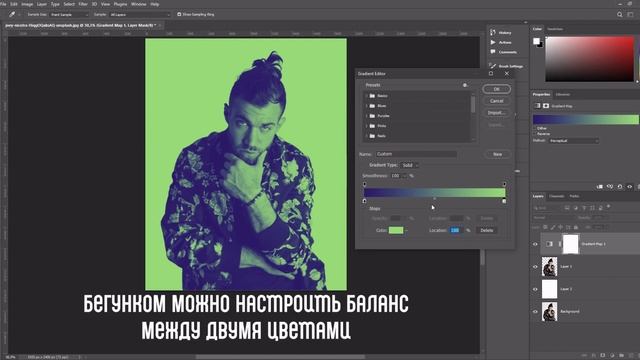Viewport: 640px width, 360px height.
Task: Click the foreground color swatch in Color panel
Action: [536, 41]
